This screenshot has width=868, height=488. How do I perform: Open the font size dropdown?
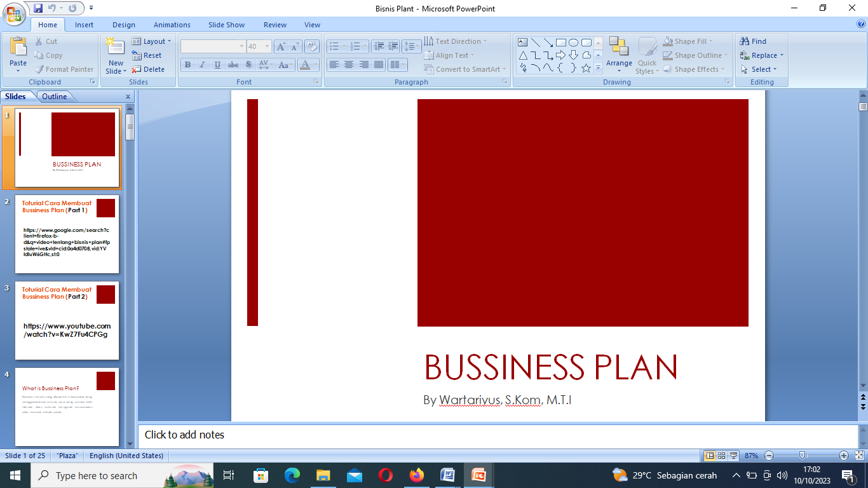(267, 46)
